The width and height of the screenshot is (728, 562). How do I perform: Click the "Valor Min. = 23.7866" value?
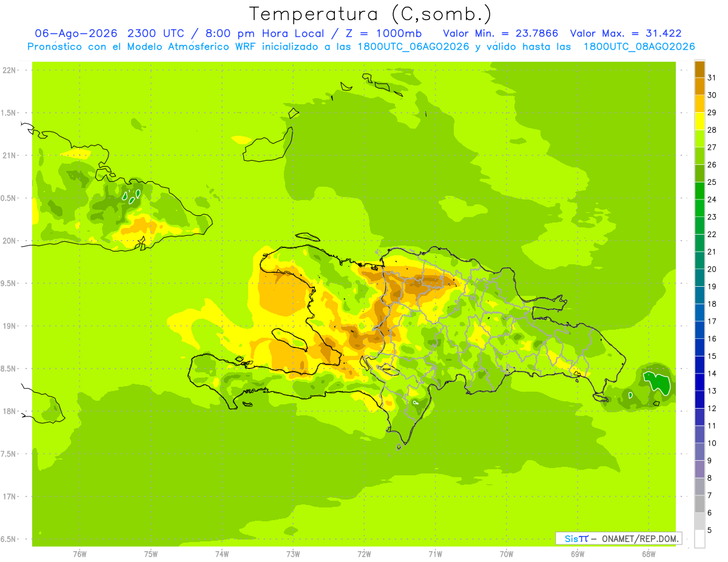pyautogui.click(x=500, y=34)
